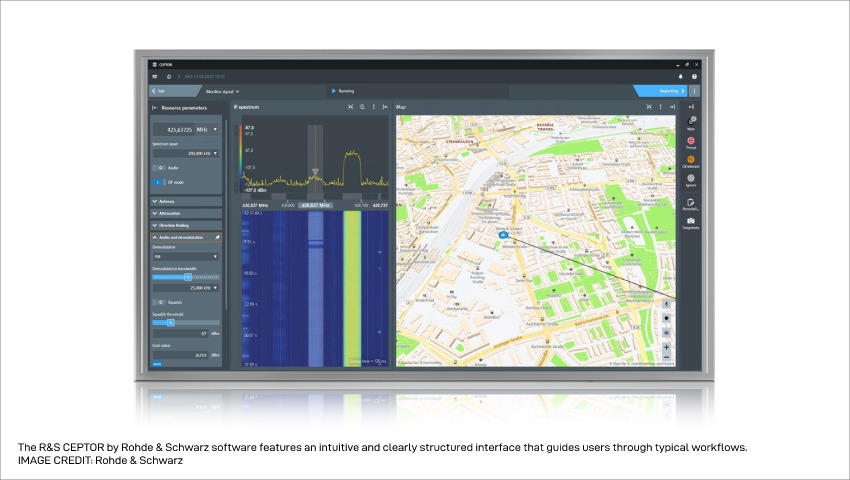Screen dimensions: 850x480
Task: Click the yellow signal band in waterfall
Action: tap(352, 287)
